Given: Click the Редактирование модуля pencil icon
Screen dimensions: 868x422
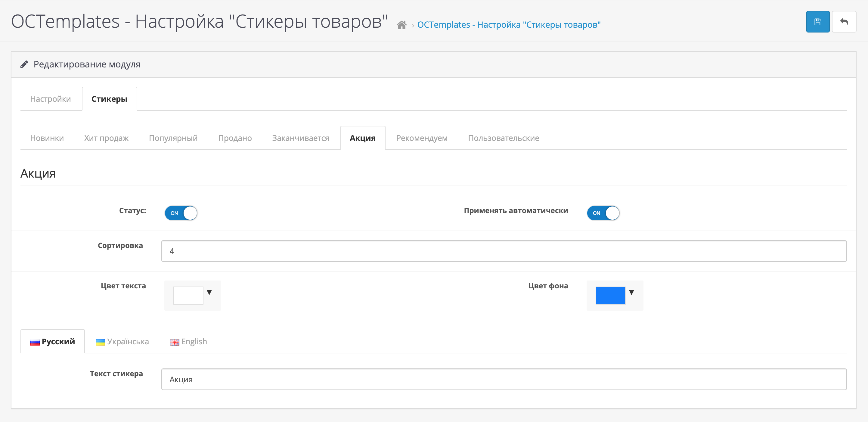Looking at the screenshot, I should [x=24, y=64].
